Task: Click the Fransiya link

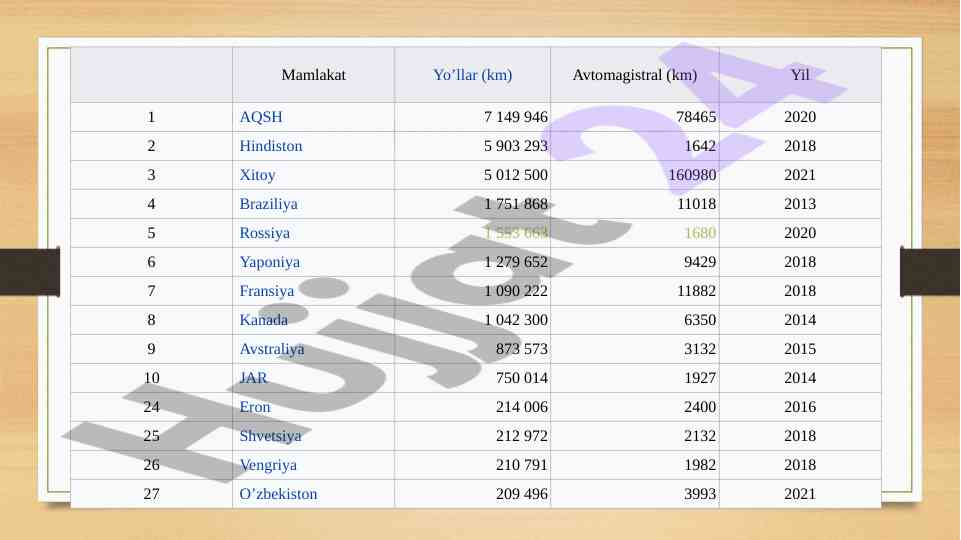Action: pyautogui.click(x=267, y=291)
